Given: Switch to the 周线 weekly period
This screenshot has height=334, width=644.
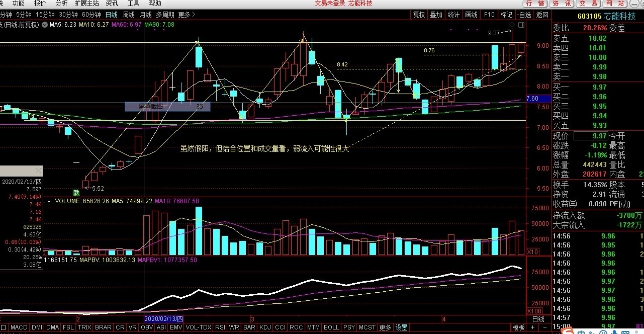Looking at the screenshot, I should [x=128, y=15].
